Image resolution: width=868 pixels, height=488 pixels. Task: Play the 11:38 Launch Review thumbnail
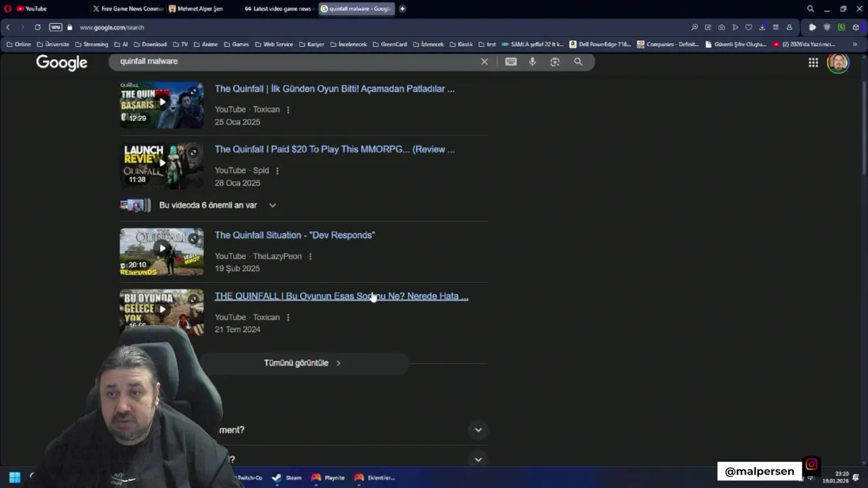[161, 166]
